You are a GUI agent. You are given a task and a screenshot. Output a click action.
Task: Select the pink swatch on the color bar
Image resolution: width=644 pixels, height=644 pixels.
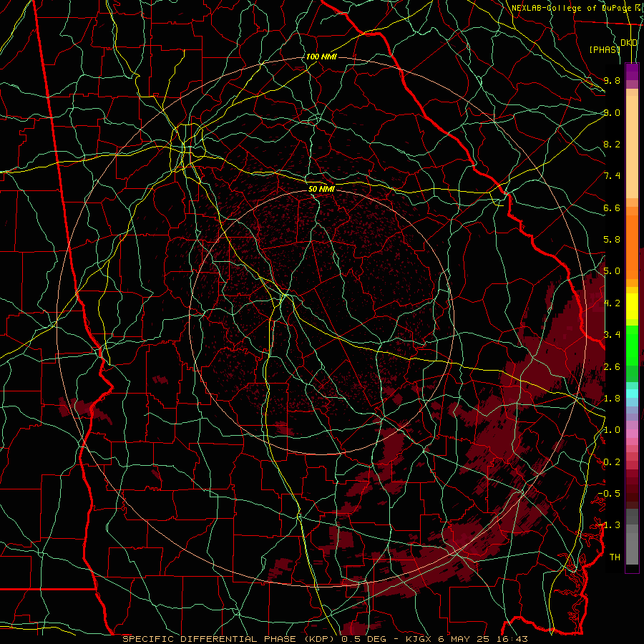pos(632,434)
